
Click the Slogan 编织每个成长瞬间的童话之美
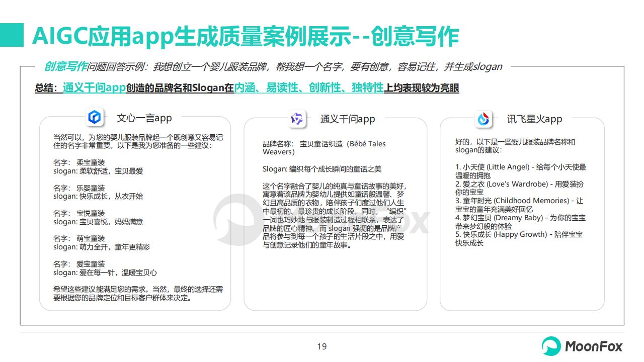[322, 169]
